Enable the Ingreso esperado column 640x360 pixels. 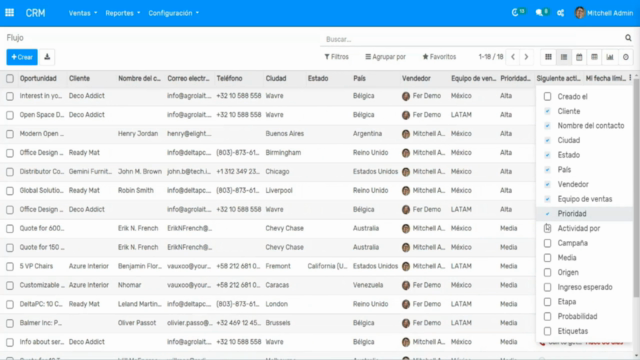click(547, 287)
